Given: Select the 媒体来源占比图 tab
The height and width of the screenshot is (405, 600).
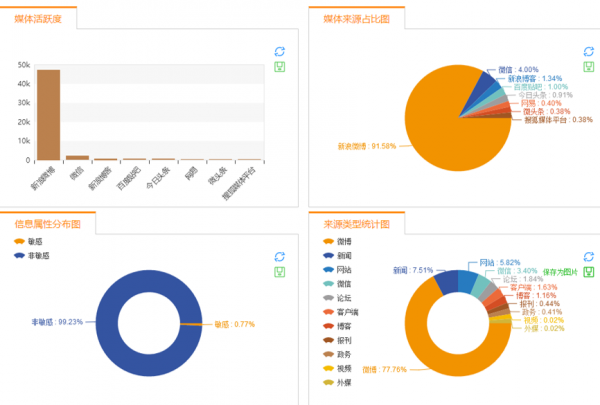Looking at the screenshot, I should tap(356, 19).
